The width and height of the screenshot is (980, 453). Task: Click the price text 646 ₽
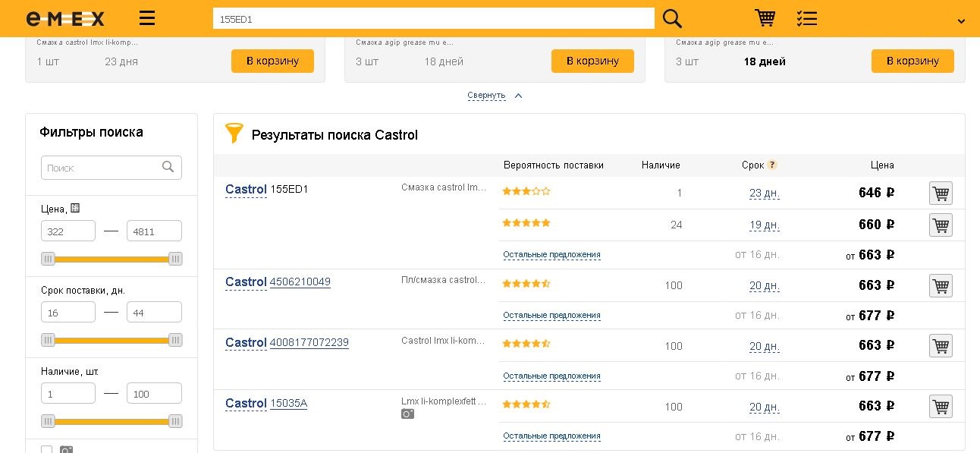point(877,193)
